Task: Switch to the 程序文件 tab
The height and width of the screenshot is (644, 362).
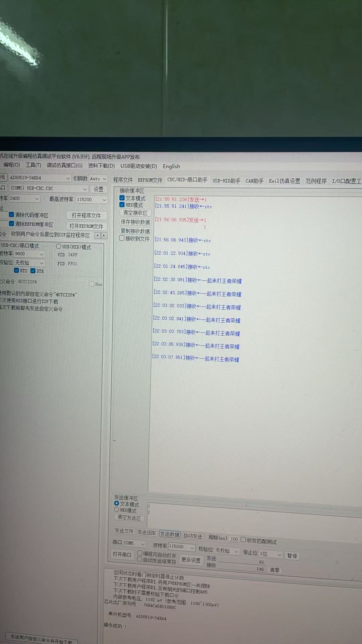Action: (123, 180)
